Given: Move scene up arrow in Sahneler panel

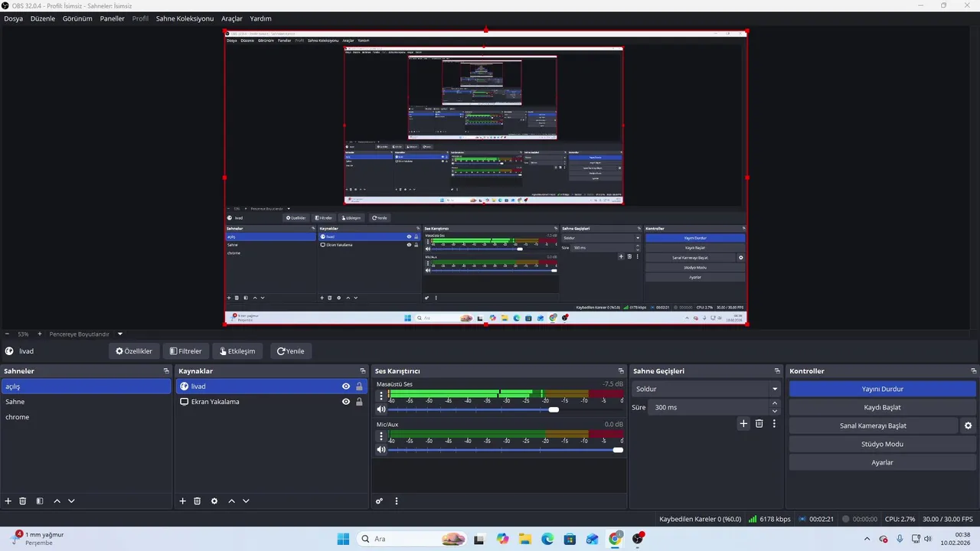Looking at the screenshot, I should point(57,501).
